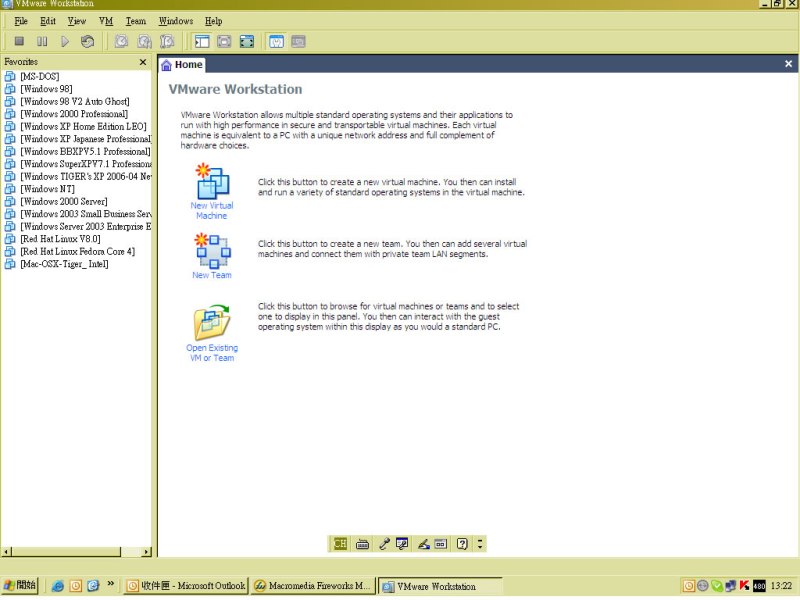
Task: Click the Windows Start button
Action: click(x=19, y=585)
